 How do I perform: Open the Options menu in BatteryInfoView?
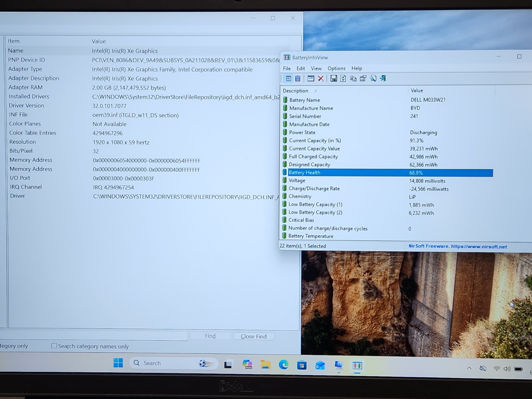pos(336,68)
